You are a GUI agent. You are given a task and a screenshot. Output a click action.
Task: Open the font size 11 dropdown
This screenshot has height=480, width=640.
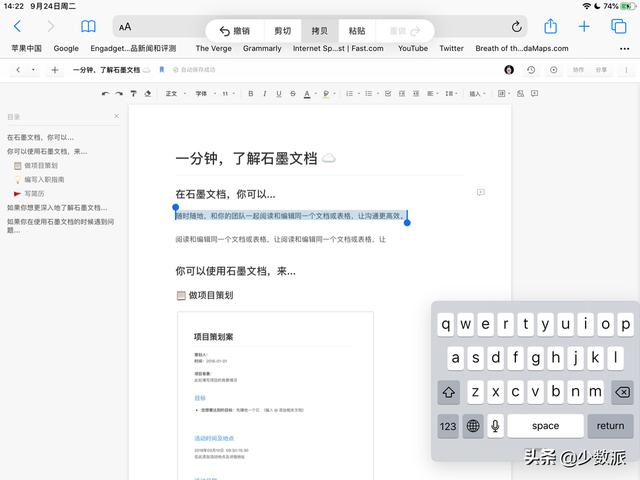pos(229,93)
